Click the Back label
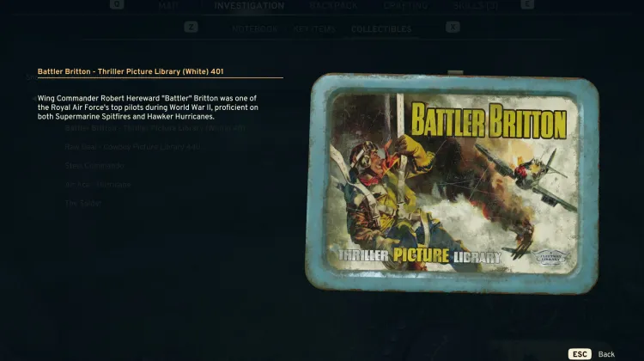Screen dimensions: 644x361 (x=606, y=353)
